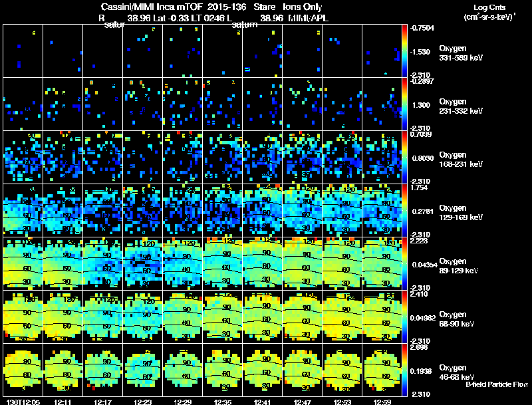Screen dimensions: 532x405
Task: Click the Oxygen 331-589 keV color bar
Action: (404, 51)
